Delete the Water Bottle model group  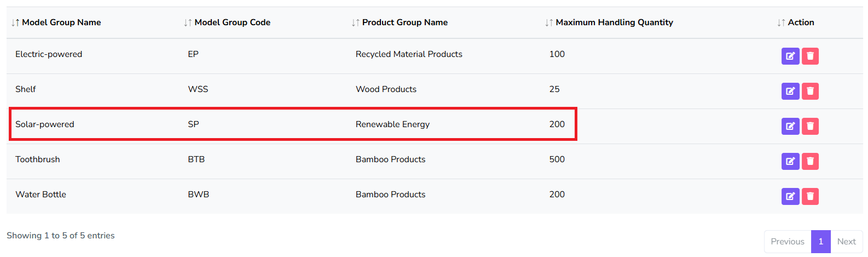(x=810, y=196)
